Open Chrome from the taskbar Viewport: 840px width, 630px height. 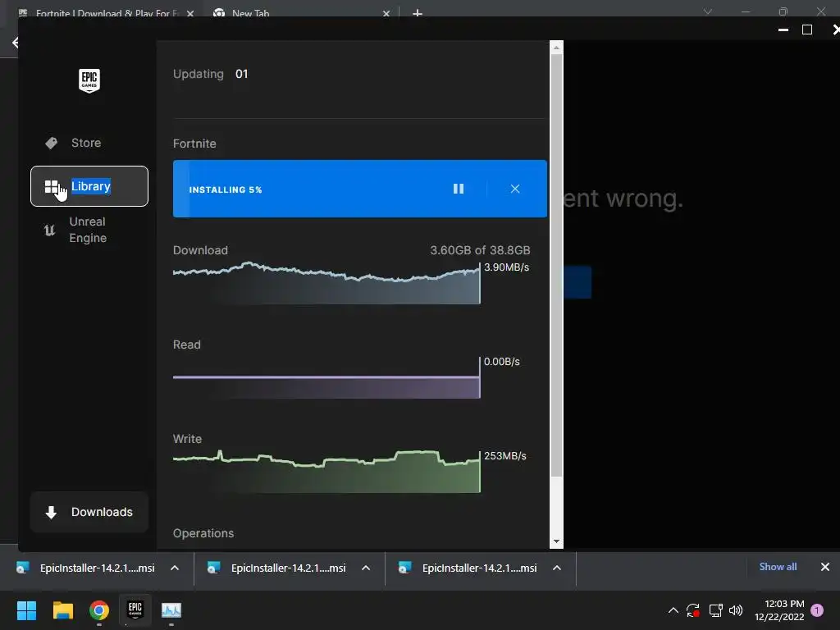99,610
